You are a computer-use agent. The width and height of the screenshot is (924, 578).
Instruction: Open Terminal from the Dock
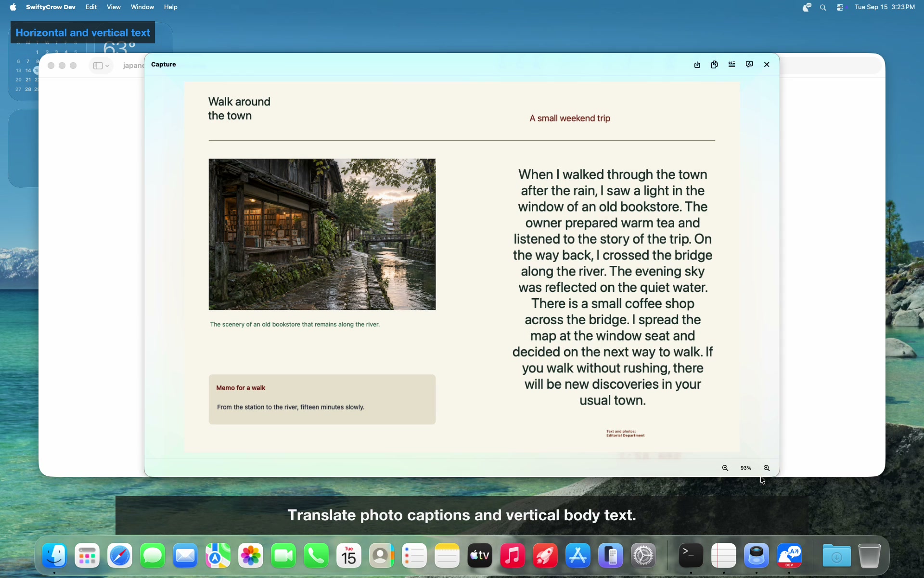point(691,556)
